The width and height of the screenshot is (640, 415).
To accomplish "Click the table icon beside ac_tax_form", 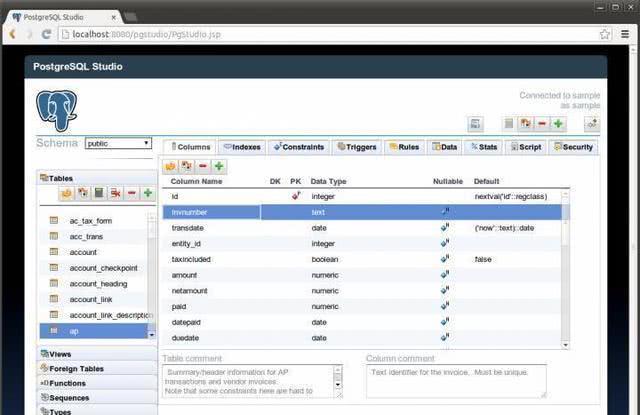I will point(54,220).
